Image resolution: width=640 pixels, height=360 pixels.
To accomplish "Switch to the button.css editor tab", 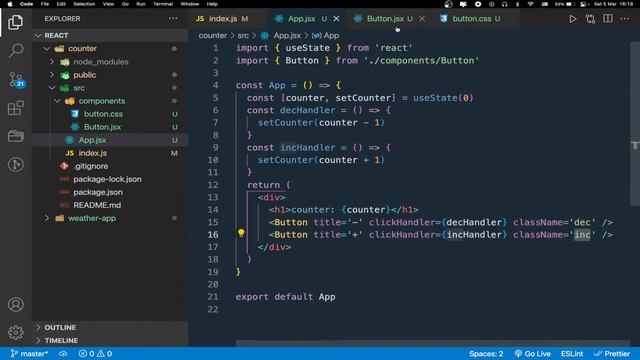I will point(471,19).
